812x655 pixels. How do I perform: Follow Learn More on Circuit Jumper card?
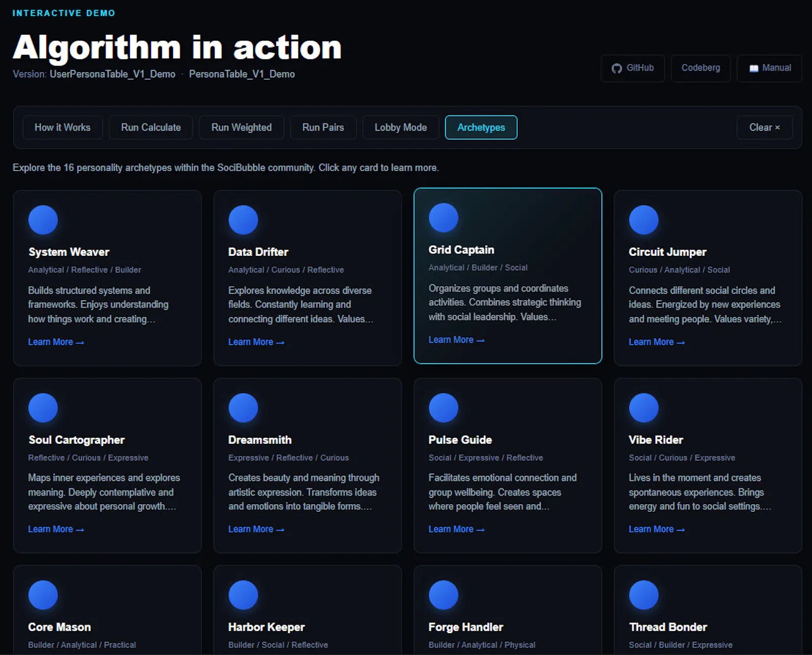(657, 342)
